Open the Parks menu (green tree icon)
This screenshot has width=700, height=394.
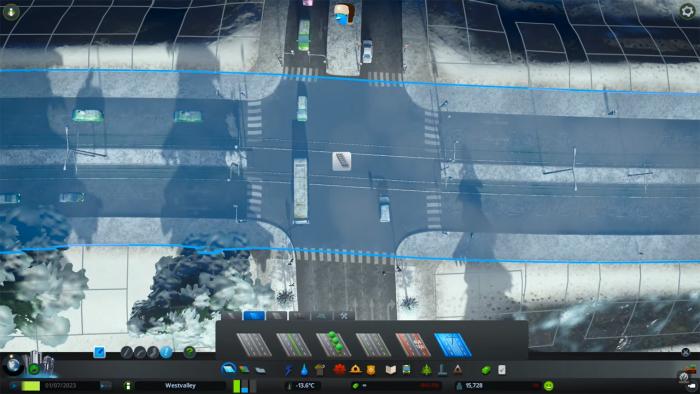coord(426,369)
